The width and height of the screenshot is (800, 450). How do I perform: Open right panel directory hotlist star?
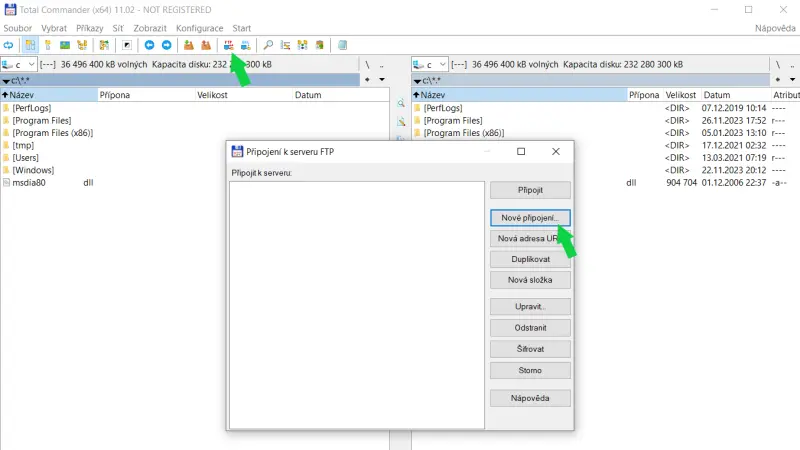tap(778, 80)
